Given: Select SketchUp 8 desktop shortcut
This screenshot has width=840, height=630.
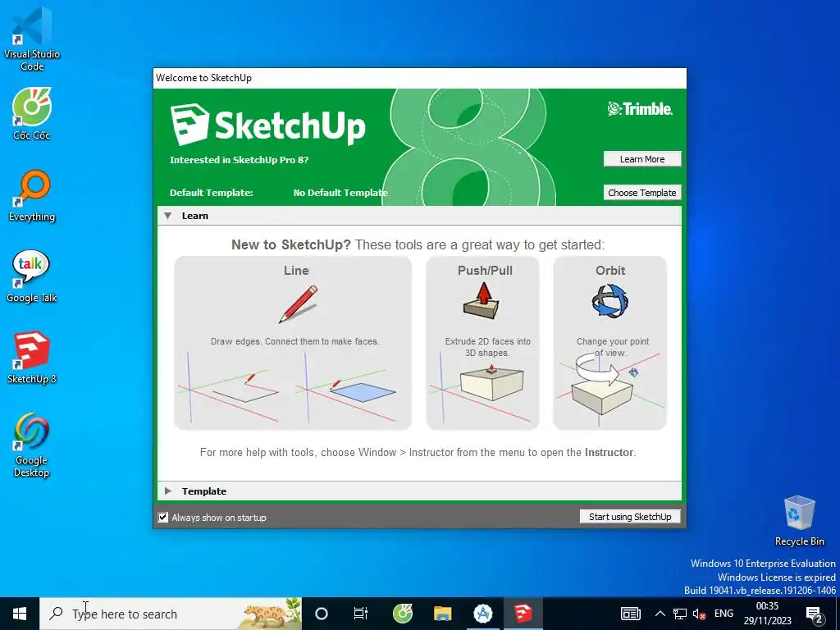Looking at the screenshot, I should pyautogui.click(x=32, y=358).
